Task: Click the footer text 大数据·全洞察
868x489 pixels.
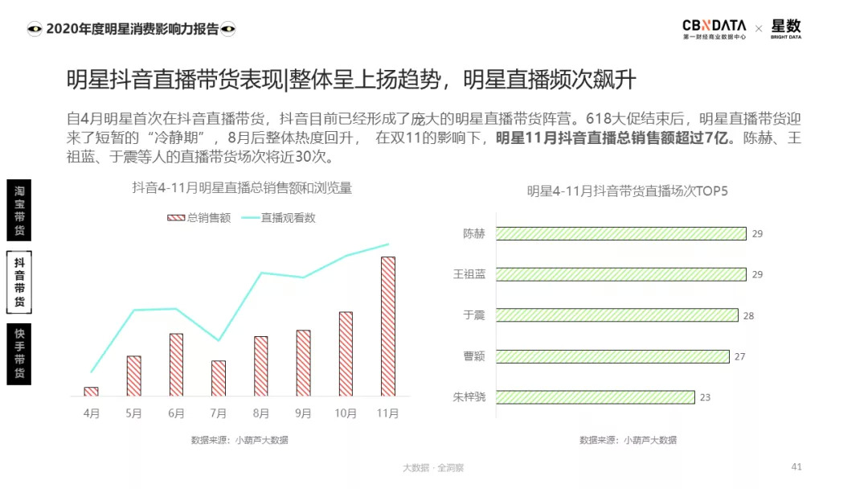Action: coord(433,468)
